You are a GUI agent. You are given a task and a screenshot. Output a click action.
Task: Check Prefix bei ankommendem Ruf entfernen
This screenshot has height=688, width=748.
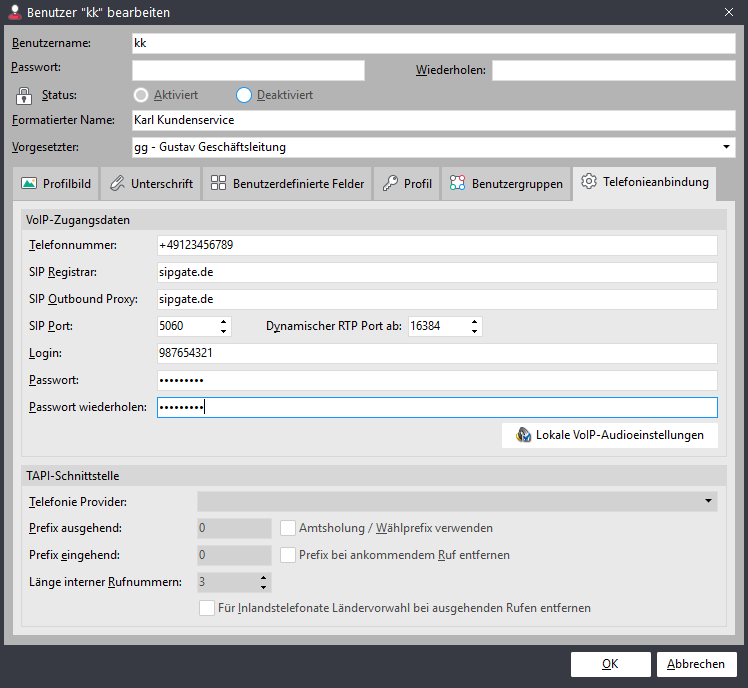point(288,555)
